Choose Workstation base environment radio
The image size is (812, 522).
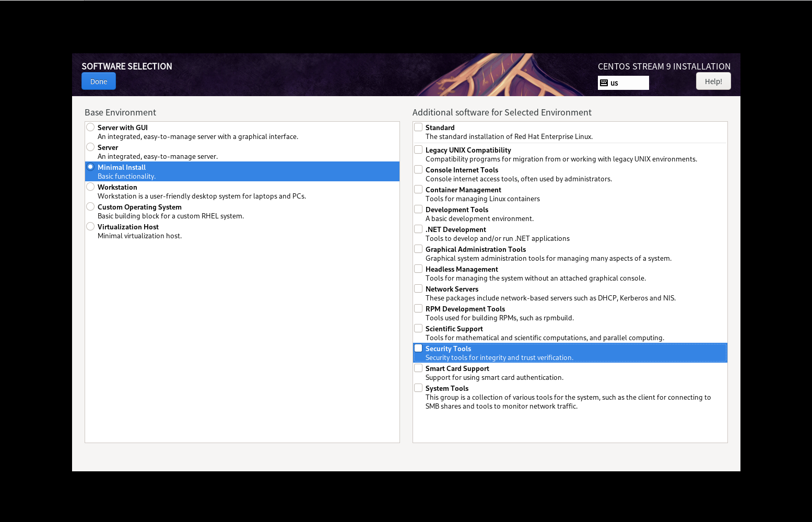pyautogui.click(x=90, y=187)
